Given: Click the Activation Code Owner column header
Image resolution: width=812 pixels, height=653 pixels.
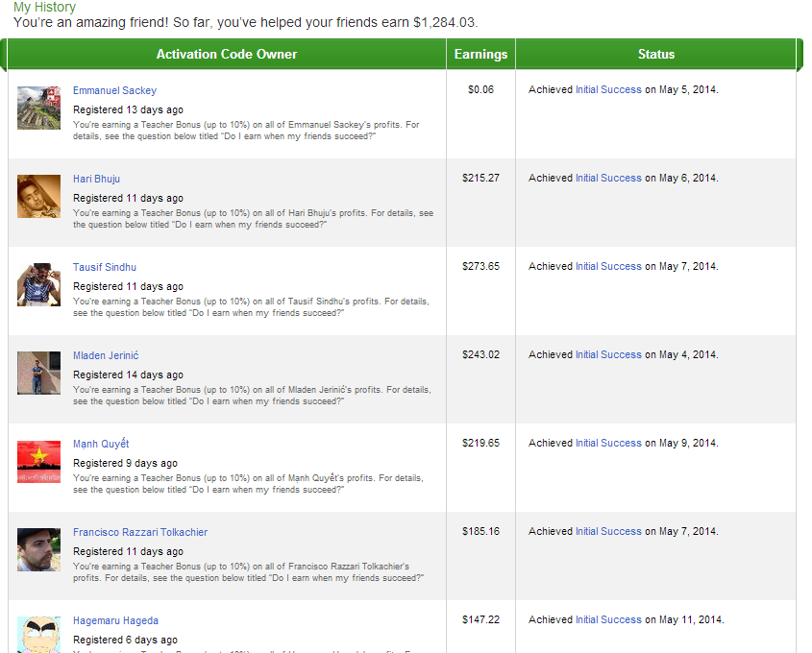Looking at the screenshot, I should tap(227, 55).
